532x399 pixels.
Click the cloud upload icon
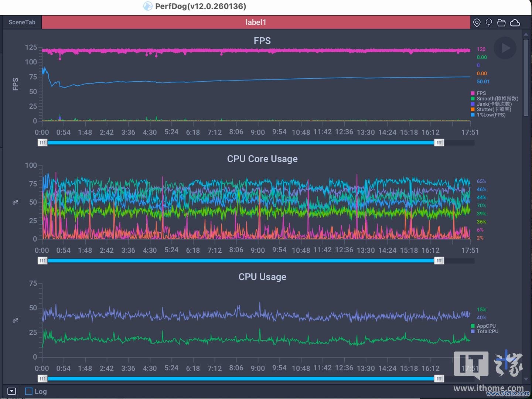click(515, 23)
